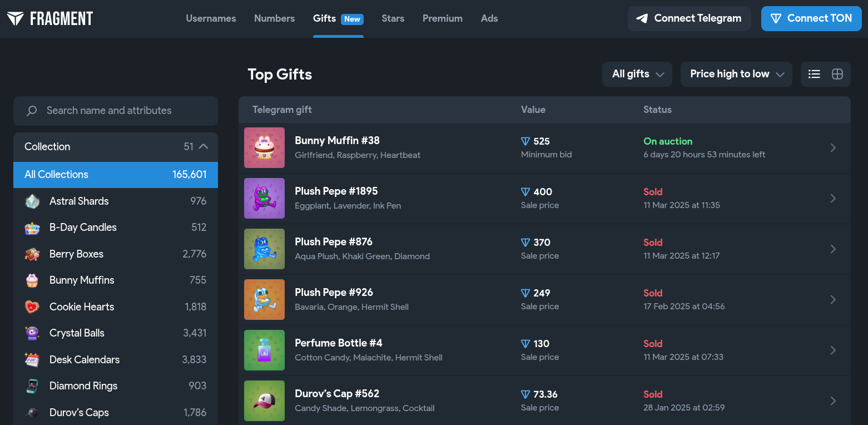Open the Perfume Bottle #4 title link

(338, 343)
